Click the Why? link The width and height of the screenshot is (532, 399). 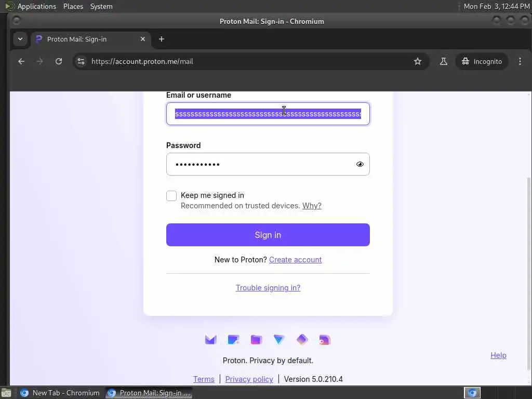pos(312,206)
